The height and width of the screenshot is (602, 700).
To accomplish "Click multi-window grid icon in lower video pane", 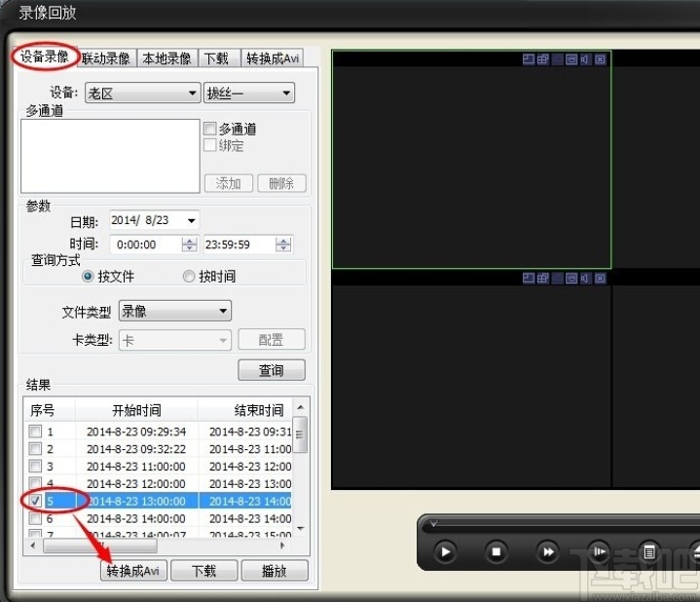I will pos(543,278).
